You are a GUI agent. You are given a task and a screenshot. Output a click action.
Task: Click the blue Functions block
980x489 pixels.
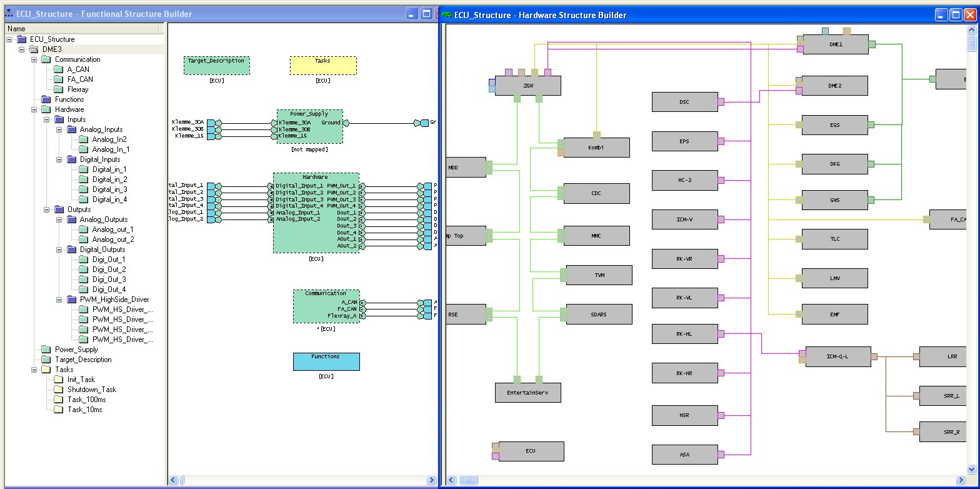click(x=326, y=361)
